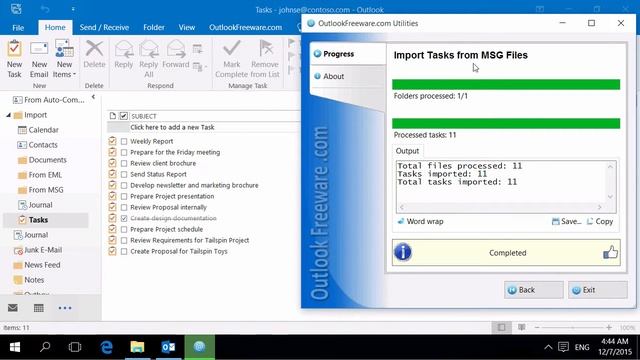
Task: Check off Prepare for the Friday meeting
Action: pyautogui.click(x=124, y=152)
